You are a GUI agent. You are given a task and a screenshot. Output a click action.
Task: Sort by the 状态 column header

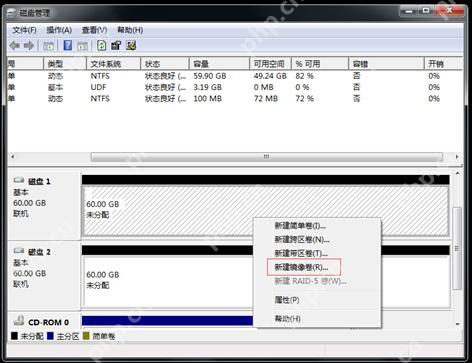pyautogui.click(x=165, y=64)
